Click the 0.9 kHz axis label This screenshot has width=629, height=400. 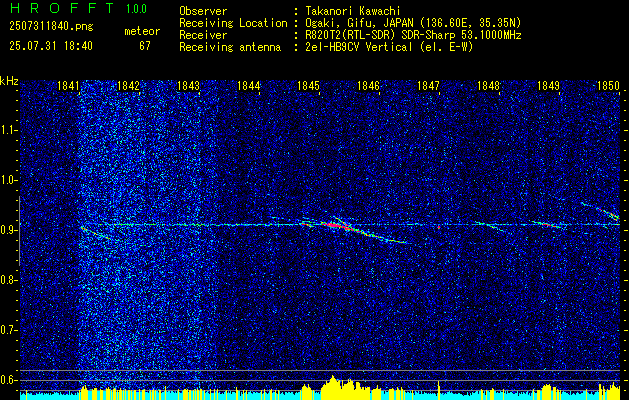coord(9,230)
